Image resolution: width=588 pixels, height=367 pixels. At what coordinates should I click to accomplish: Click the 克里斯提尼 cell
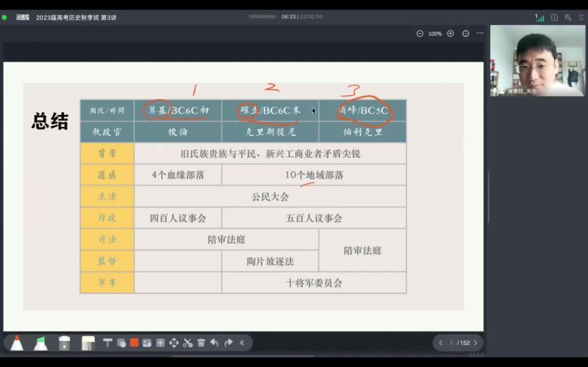270,132
